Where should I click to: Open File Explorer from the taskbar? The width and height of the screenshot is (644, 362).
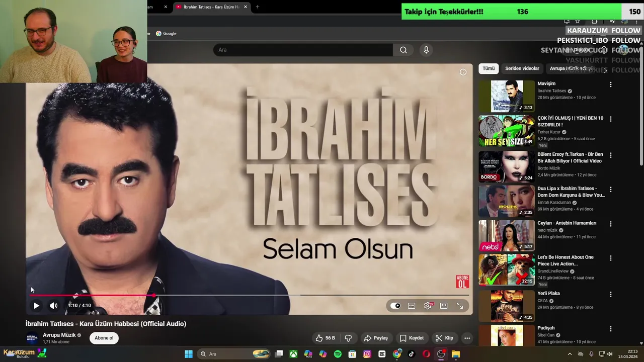456,354
